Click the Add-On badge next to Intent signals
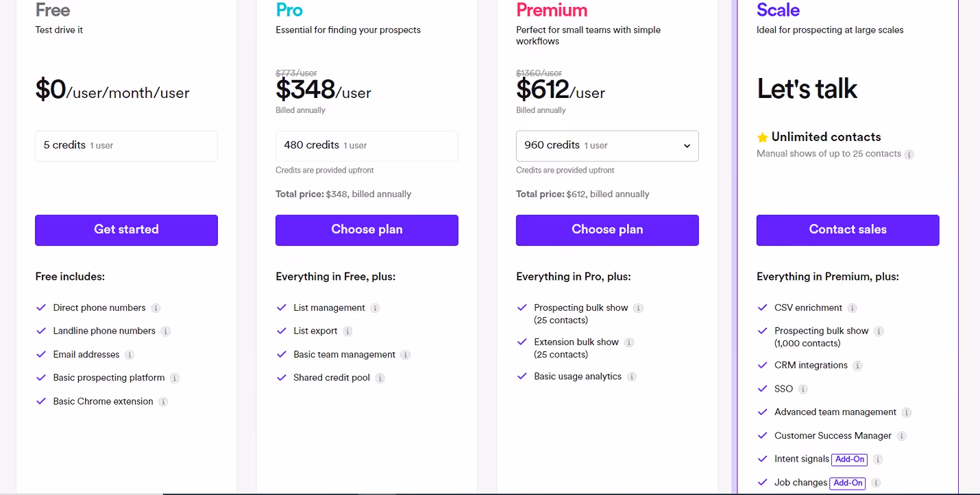This screenshot has width=980, height=495. [849, 459]
